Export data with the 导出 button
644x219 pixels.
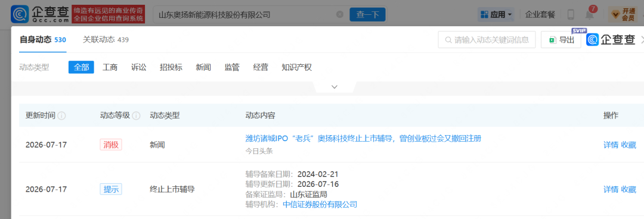coord(561,40)
